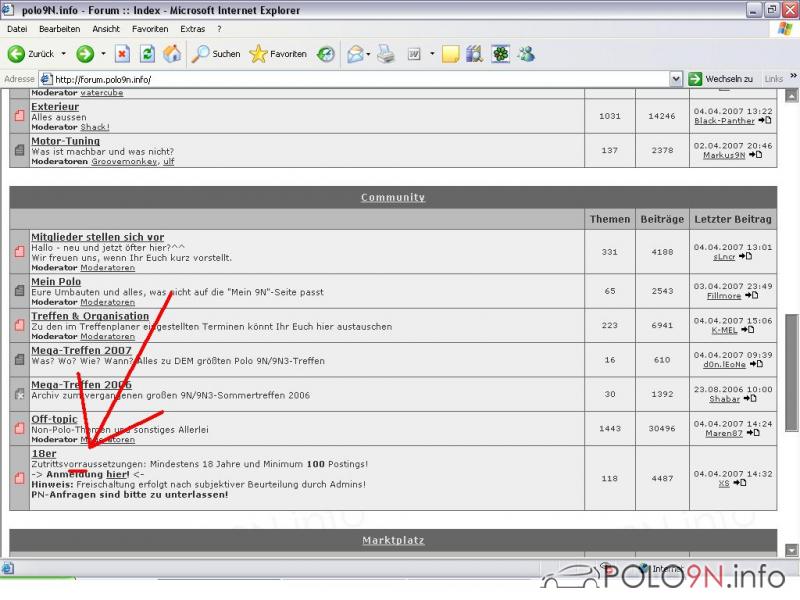Open the Ansicht menu
This screenshot has height=600, width=800.
point(106,29)
